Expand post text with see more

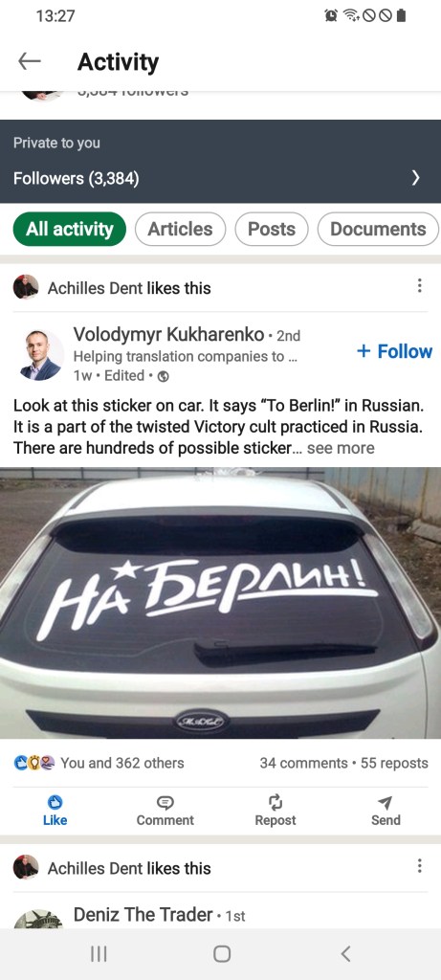point(342,448)
